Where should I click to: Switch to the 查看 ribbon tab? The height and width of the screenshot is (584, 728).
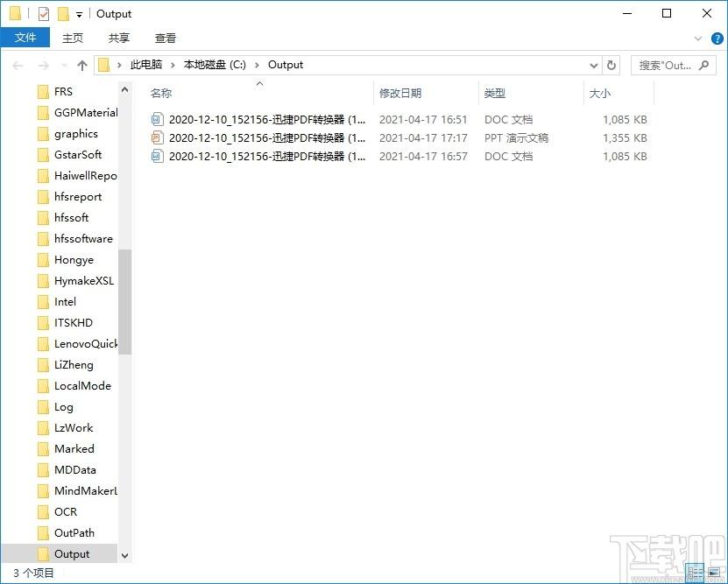(x=166, y=38)
